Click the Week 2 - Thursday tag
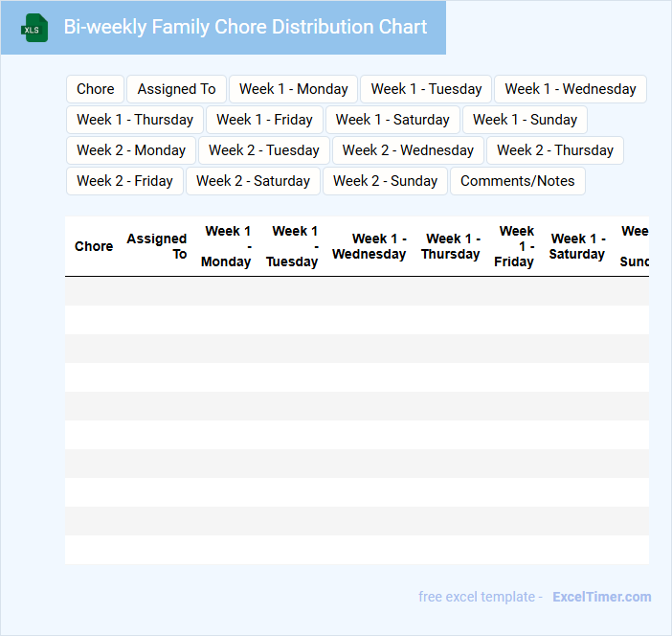This screenshot has width=672, height=636. [555, 150]
